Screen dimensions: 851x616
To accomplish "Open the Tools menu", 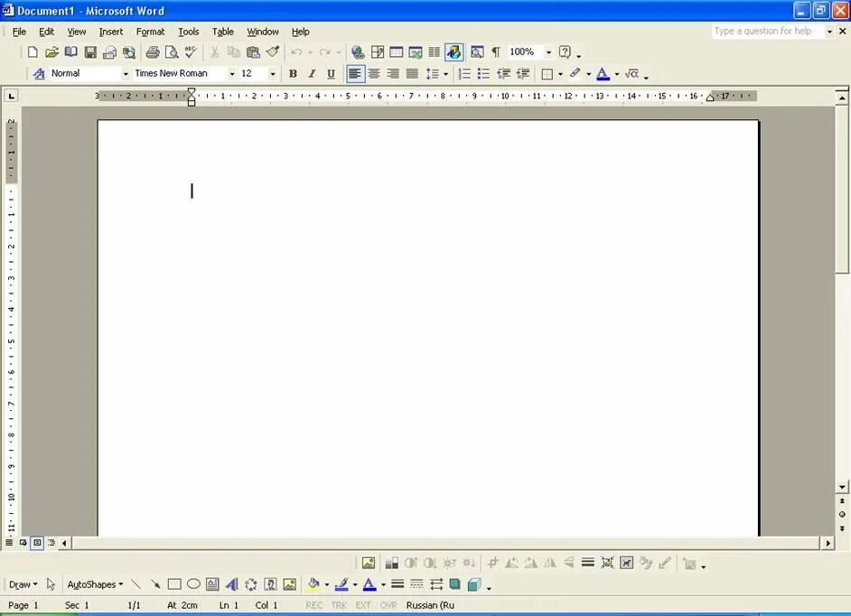I will tap(188, 32).
